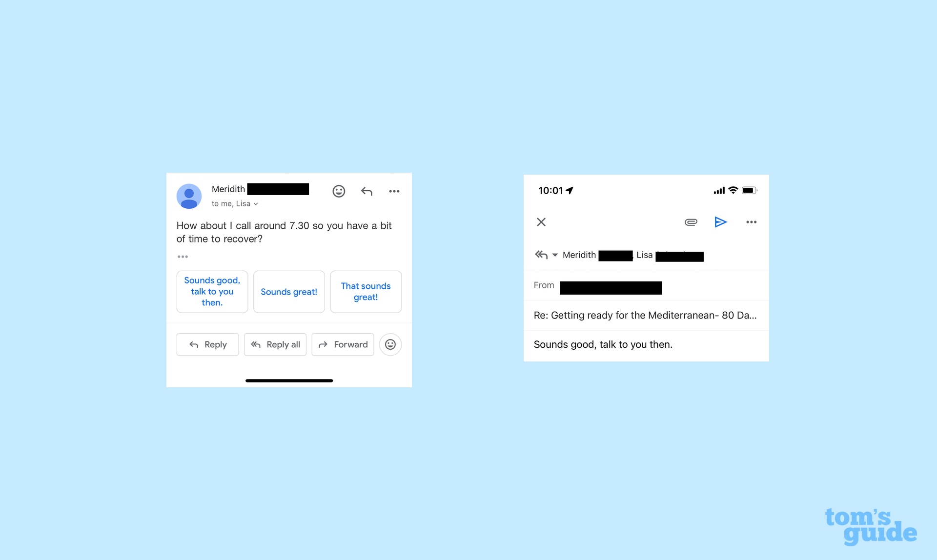
Task: Click the more options (three dots) icon desktop
Action: point(395,192)
